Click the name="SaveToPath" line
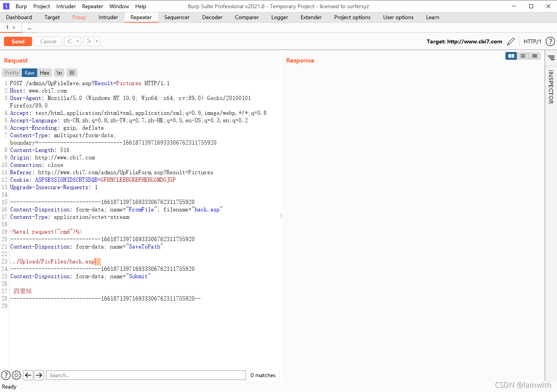Screen dimensions: 557x392 (87, 247)
